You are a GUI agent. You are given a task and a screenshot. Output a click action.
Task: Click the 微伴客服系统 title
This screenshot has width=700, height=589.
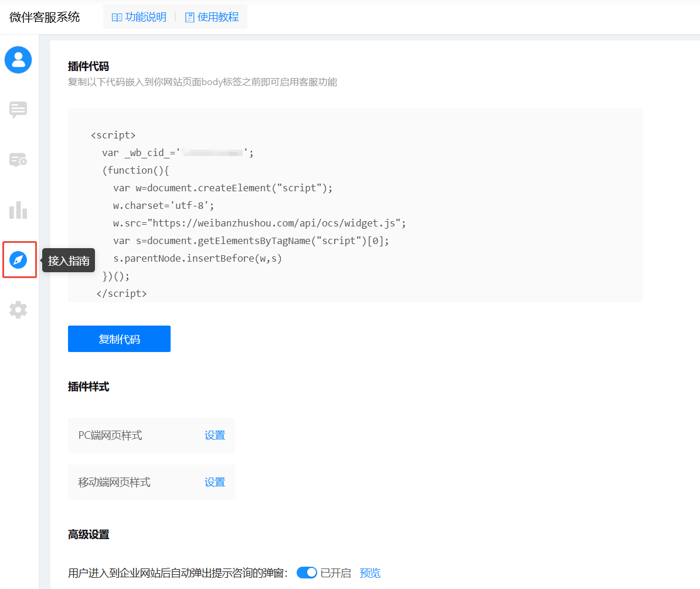[45, 17]
